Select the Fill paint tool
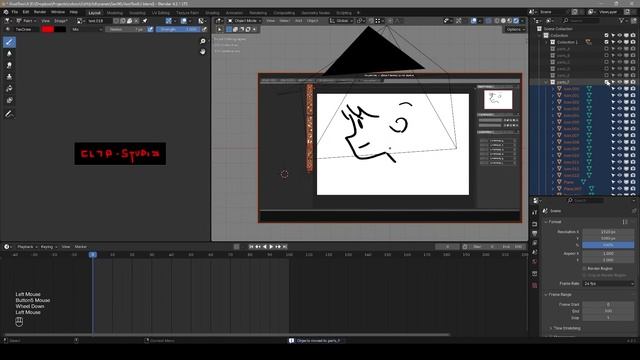Image resolution: width=640 pixels, height=360 pixels. 9,89
